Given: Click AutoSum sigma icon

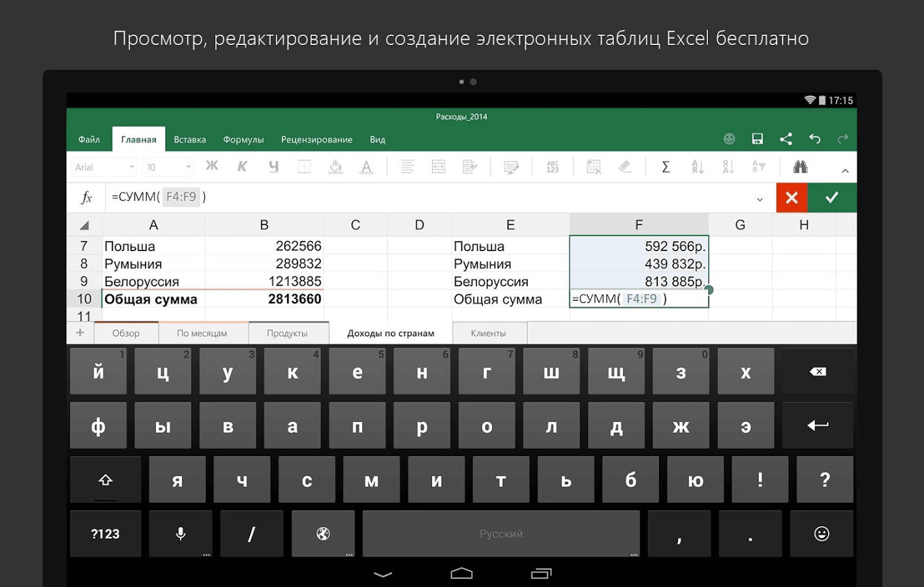Looking at the screenshot, I should pyautogui.click(x=666, y=167).
